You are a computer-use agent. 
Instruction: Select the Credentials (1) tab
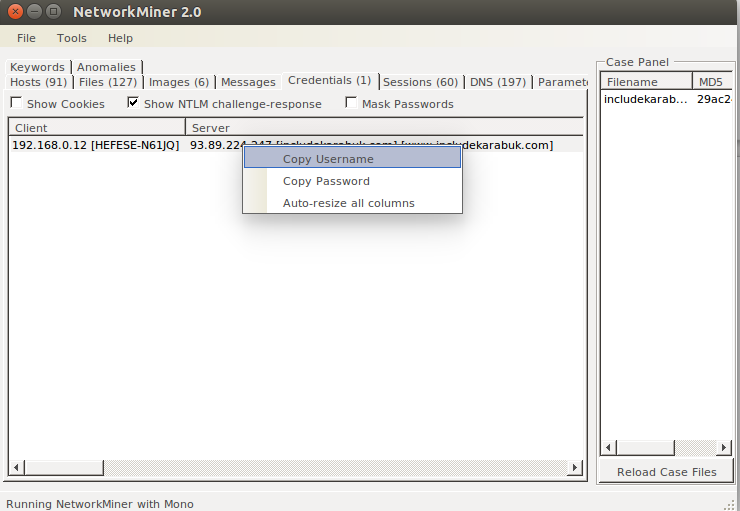329,81
